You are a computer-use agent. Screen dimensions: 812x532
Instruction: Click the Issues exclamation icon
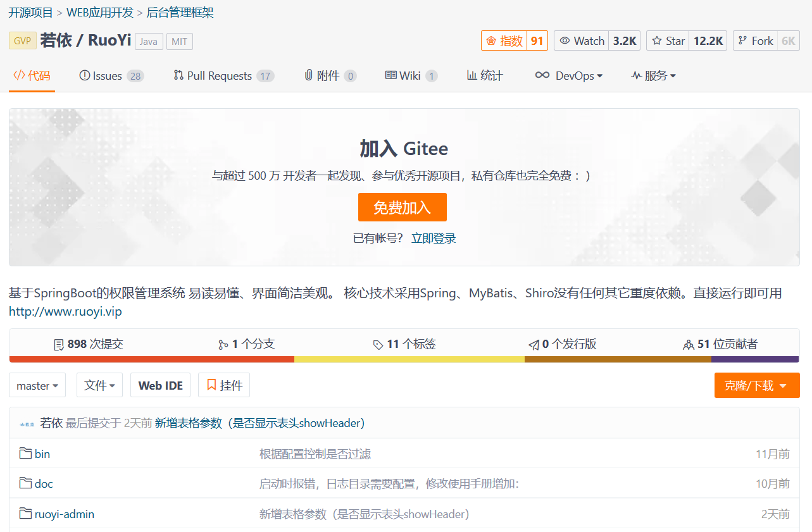[x=85, y=75]
